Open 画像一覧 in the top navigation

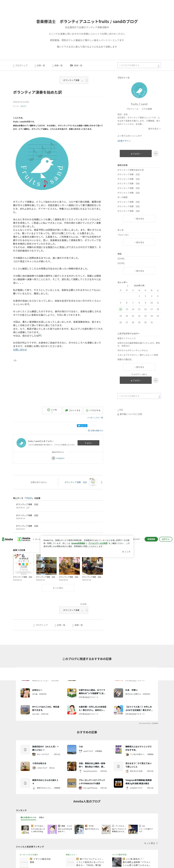57,65
